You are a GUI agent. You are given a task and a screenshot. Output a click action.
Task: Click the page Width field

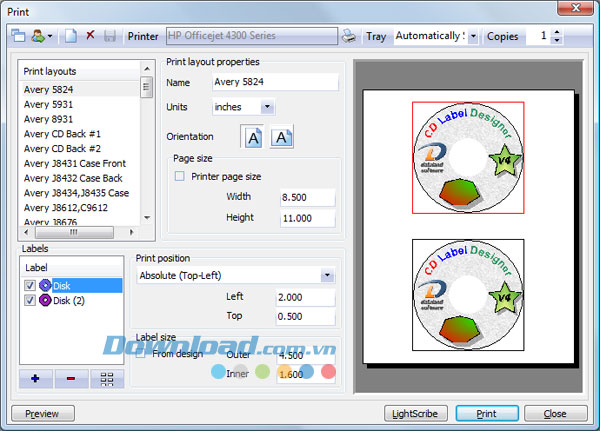[308, 198]
